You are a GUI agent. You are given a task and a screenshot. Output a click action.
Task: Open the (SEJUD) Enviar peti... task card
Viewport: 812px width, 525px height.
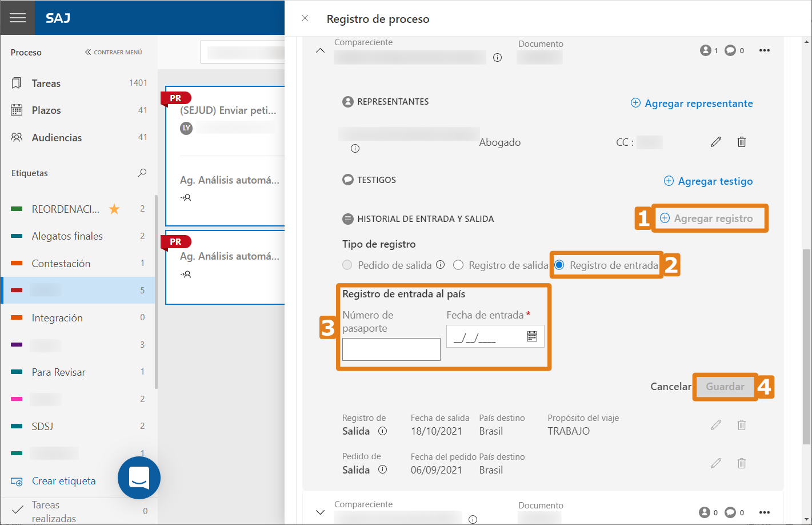point(225,156)
